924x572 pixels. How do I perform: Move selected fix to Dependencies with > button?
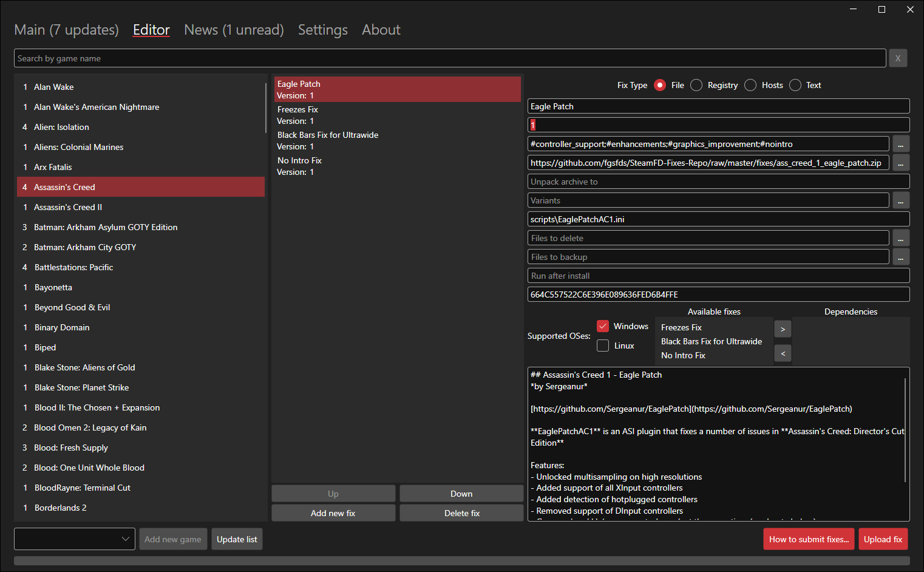coord(783,329)
